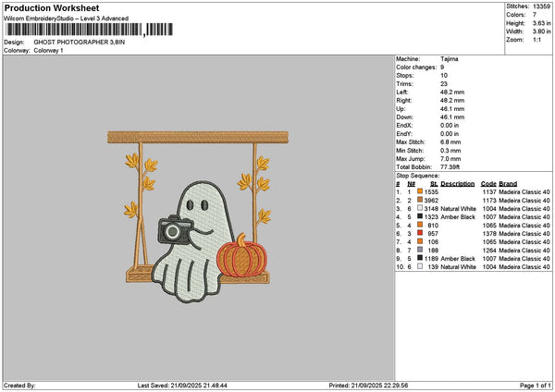555x392 pixels.
Task: Select the red swatch for stop 6
Action: tap(419, 233)
